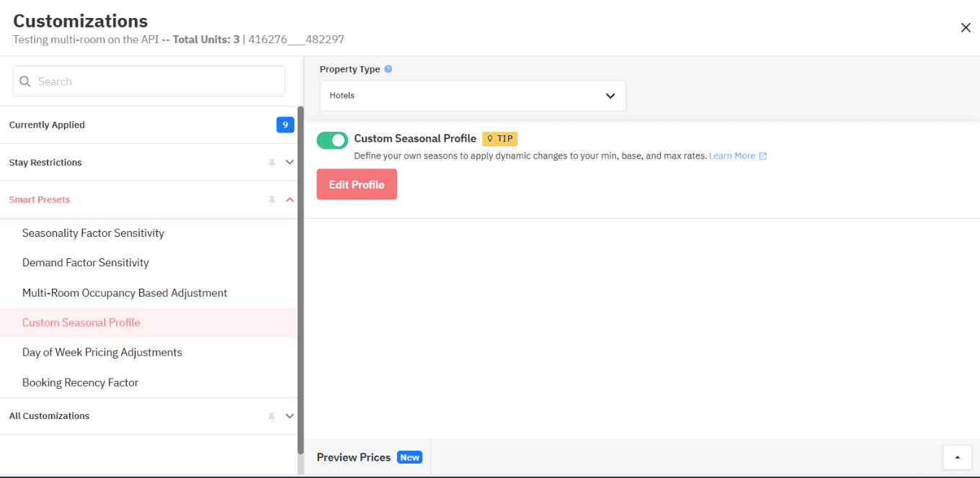Collapse the Smart Presets section
This screenshot has width=980, height=478.
(290, 199)
